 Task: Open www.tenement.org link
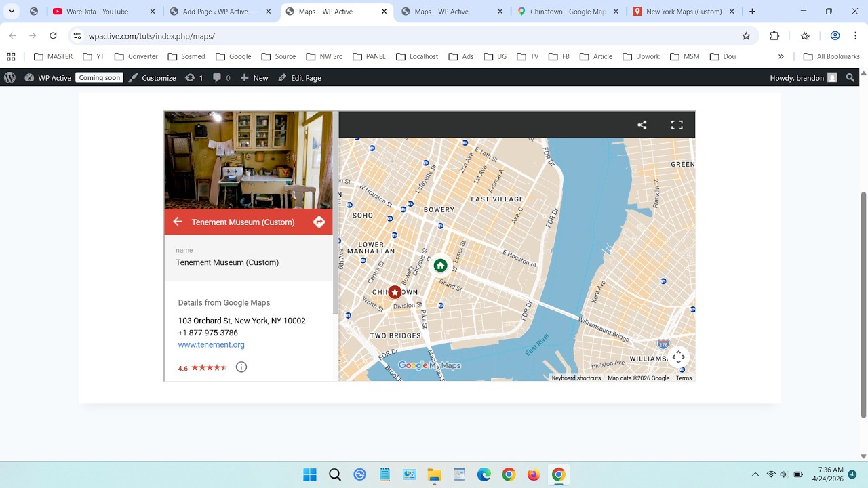point(211,345)
